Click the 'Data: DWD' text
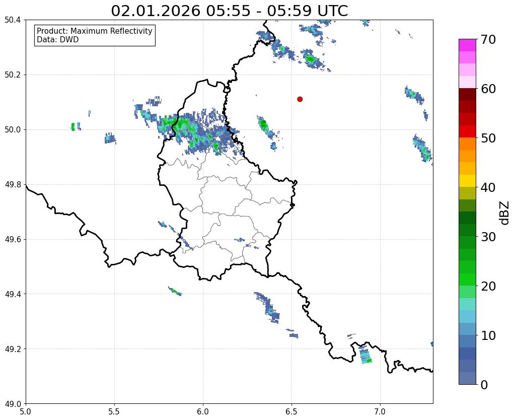The width and height of the screenshot is (515, 420). 57,39
